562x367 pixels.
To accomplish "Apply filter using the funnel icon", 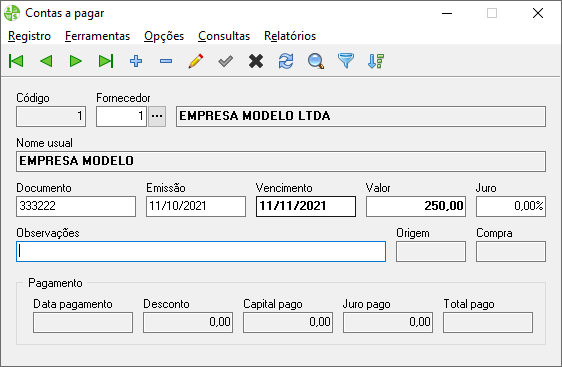I will 346,61.
